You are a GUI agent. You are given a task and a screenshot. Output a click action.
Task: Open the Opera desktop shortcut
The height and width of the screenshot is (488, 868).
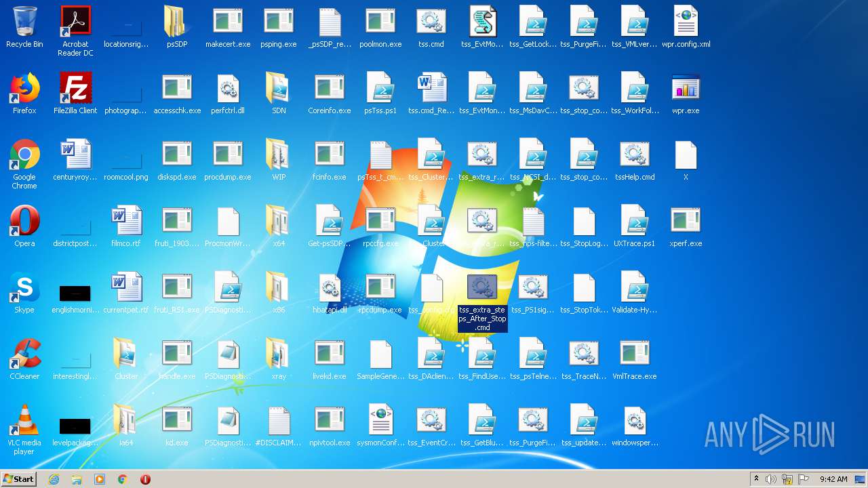tap(24, 226)
